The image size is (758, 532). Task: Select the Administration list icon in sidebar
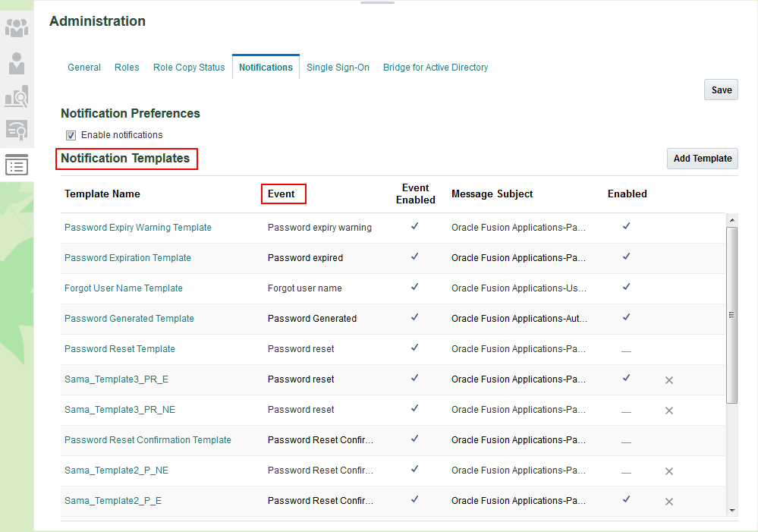pyautogui.click(x=17, y=165)
